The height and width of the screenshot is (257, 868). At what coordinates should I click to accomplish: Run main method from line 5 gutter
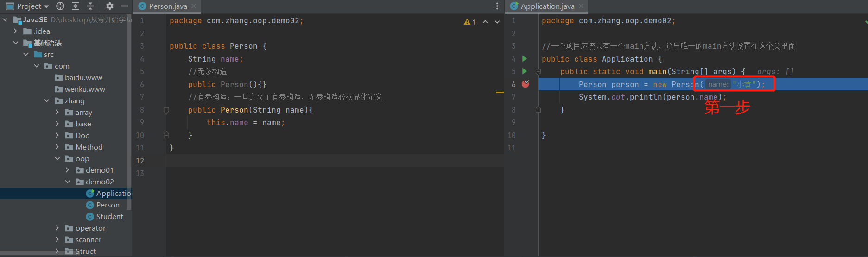[525, 71]
